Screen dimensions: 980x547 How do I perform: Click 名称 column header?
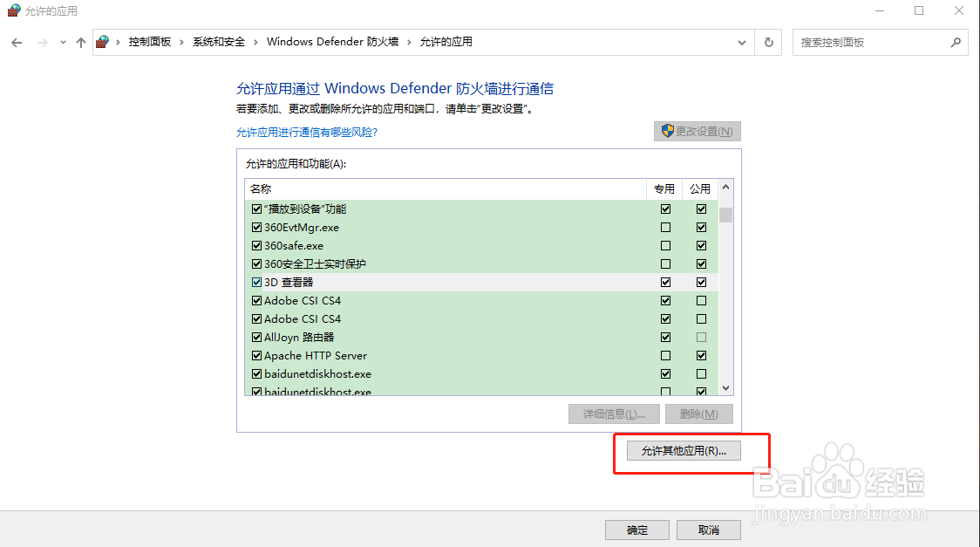[445, 188]
